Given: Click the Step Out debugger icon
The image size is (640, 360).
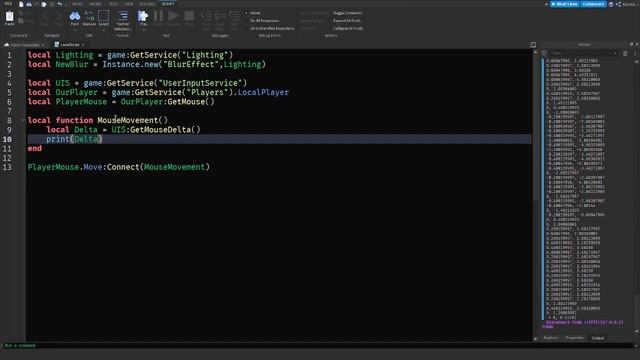Looking at the screenshot, I should pyautogui.click(x=235, y=16).
